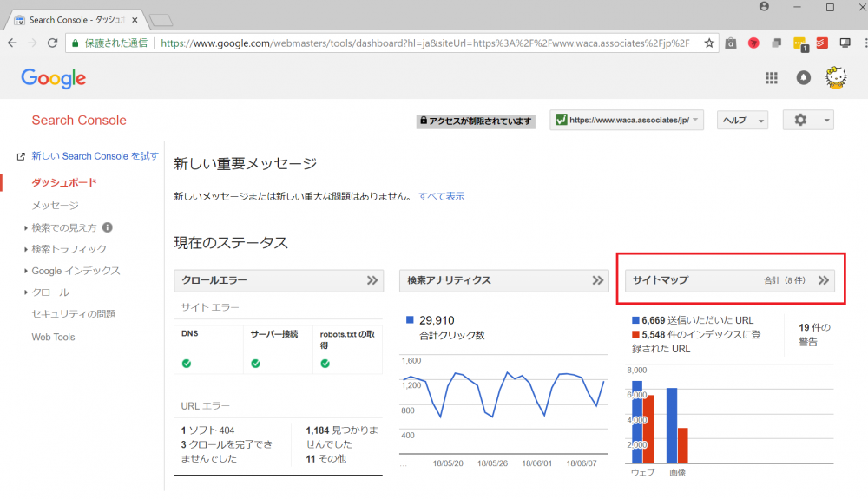Click 新しい Search Console を試す link
The width and height of the screenshot is (868, 499).
click(95, 156)
